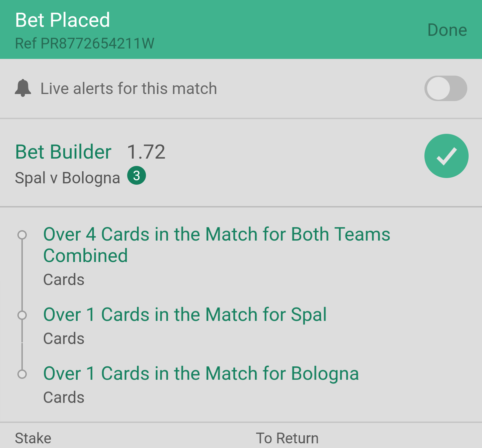Select the 1.72 odds value

[x=146, y=152]
